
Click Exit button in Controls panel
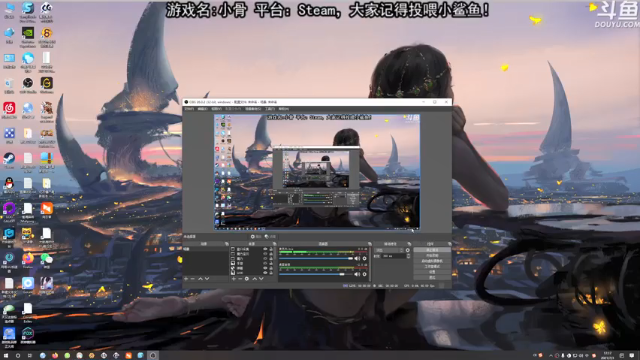coord(432,278)
